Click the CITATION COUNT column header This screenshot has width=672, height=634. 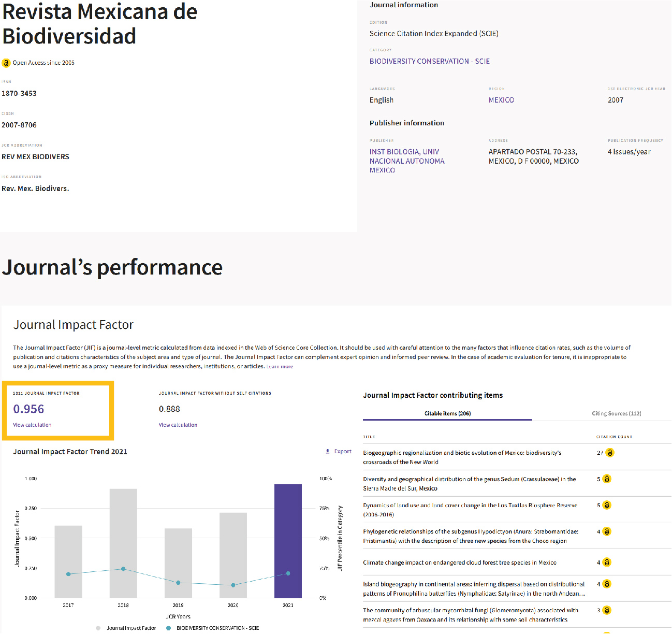coord(615,437)
